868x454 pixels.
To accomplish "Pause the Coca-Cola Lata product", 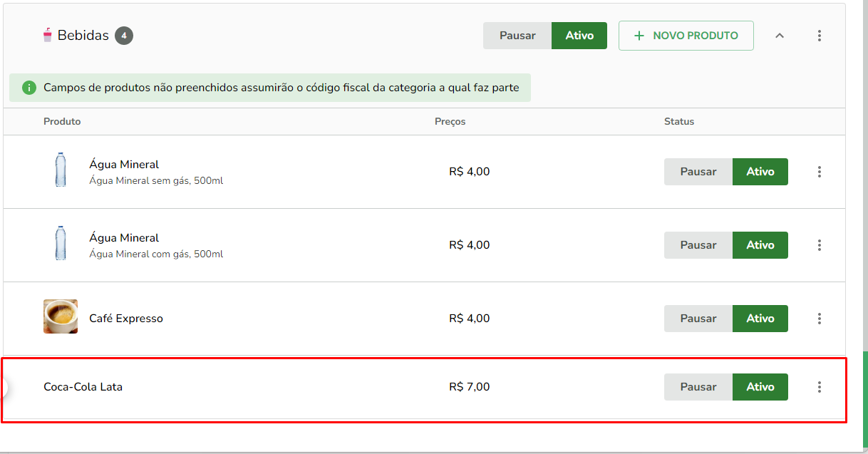I will click(x=698, y=387).
